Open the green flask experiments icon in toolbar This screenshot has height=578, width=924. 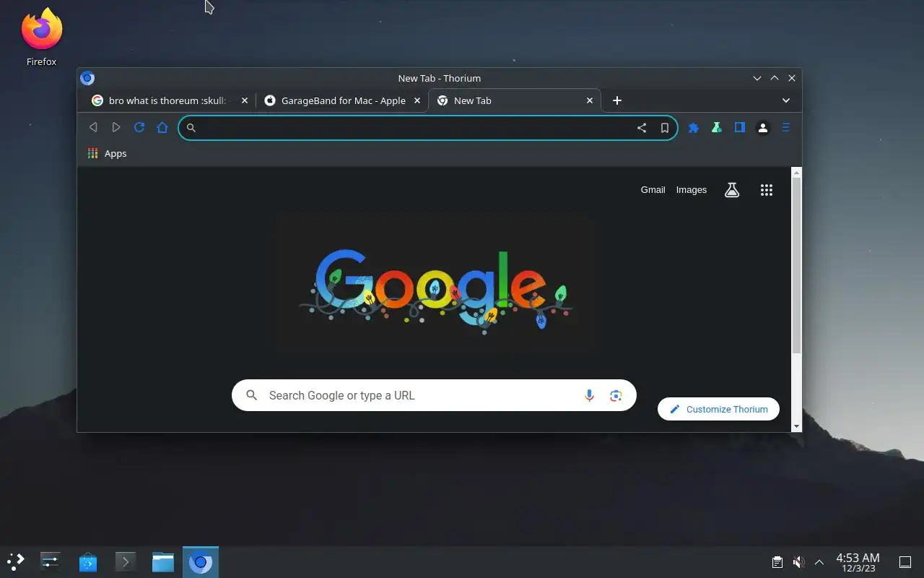click(x=716, y=128)
